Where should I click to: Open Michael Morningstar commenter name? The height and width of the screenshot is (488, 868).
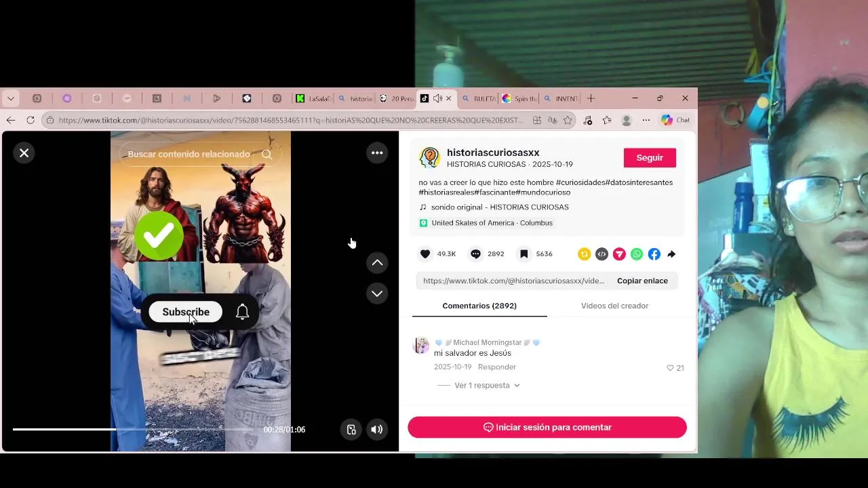tap(488, 342)
